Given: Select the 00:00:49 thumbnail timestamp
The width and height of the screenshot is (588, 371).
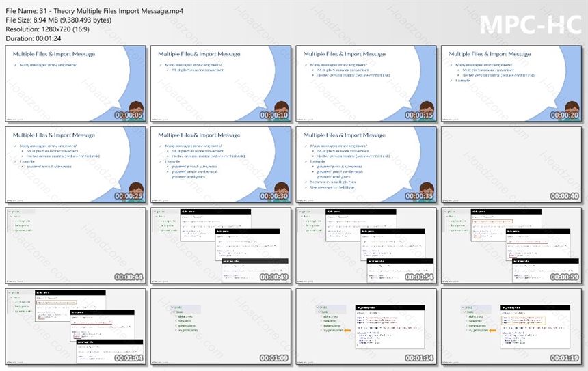Looking at the screenshot, I should [x=273, y=277].
